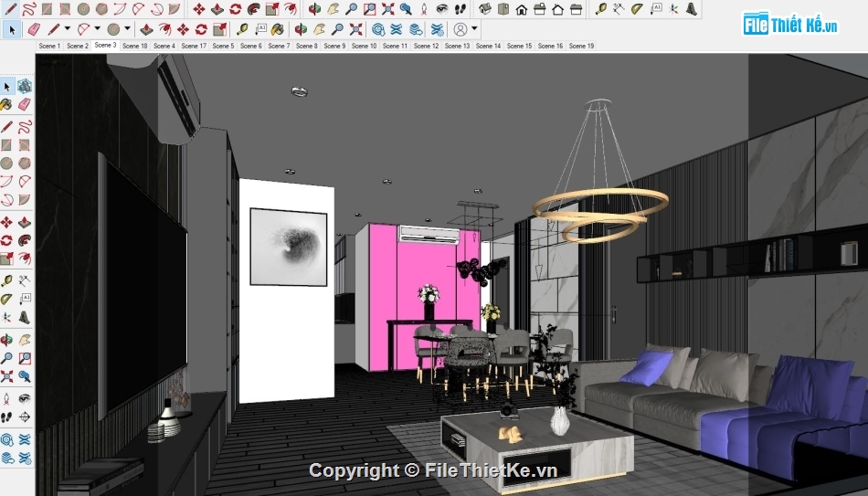
Task: Click the Select arrow in second toolbar row
Action: (x=12, y=29)
